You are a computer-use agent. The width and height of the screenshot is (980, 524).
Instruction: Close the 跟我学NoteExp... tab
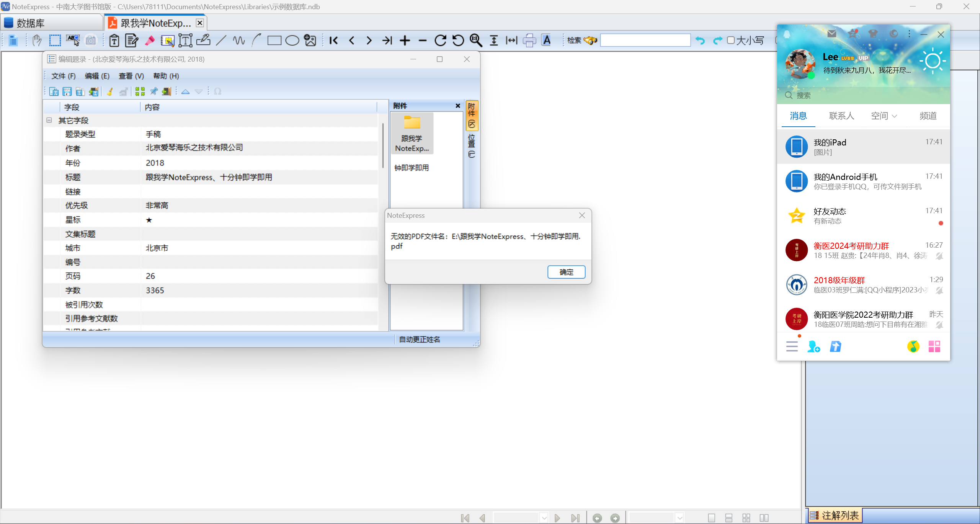pos(199,23)
